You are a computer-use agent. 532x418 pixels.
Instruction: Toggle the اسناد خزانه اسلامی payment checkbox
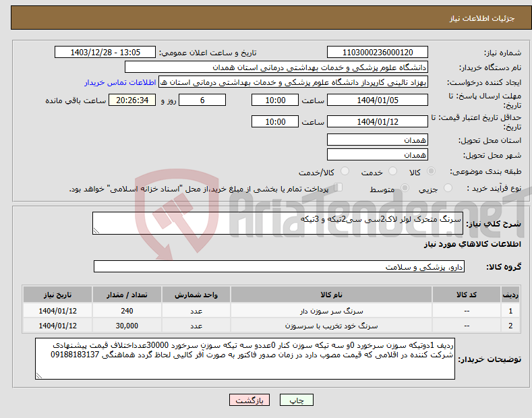tap(338, 187)
